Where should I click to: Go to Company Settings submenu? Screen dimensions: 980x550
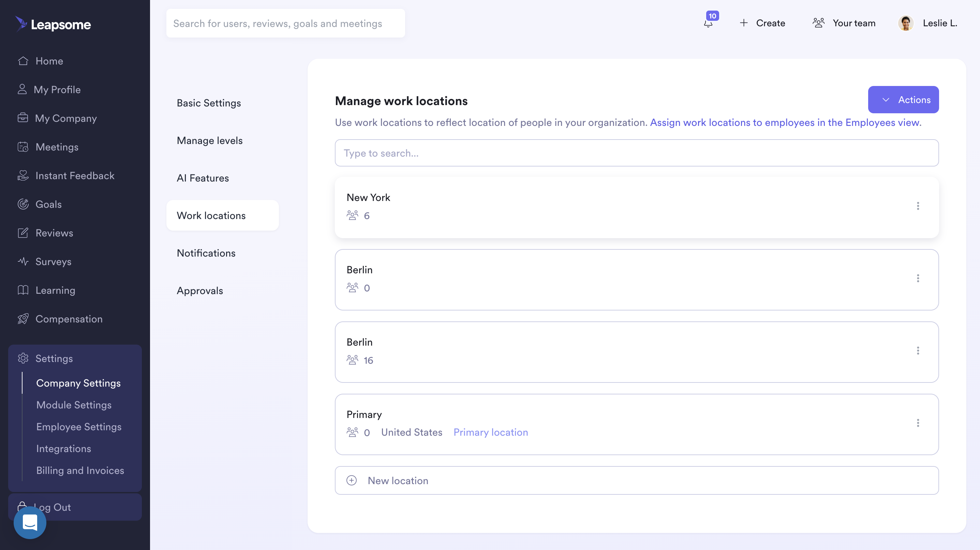coord(78,383)
